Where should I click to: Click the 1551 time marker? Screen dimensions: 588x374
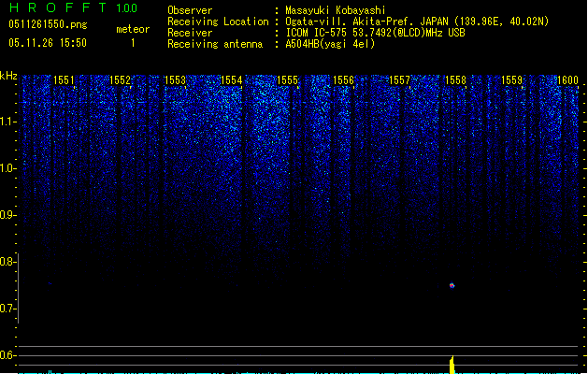[64, 80]
